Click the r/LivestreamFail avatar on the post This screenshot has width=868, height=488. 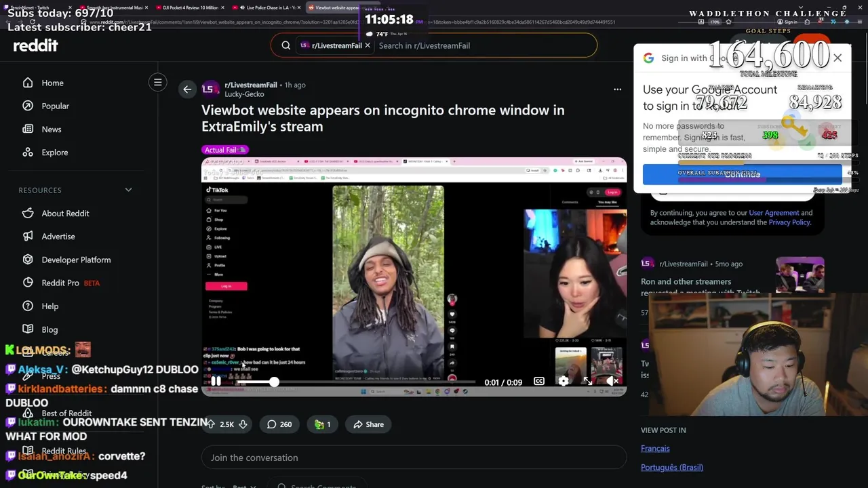pos(210,89)
